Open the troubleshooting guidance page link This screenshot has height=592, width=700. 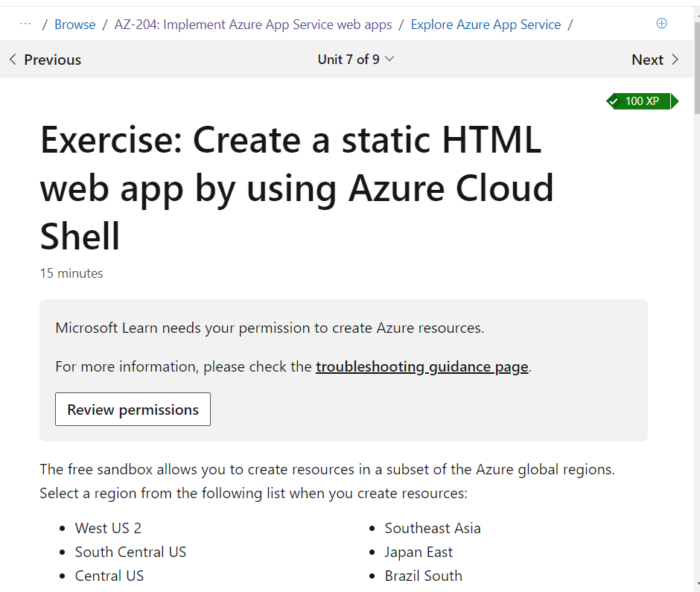[x=421, y=366]
